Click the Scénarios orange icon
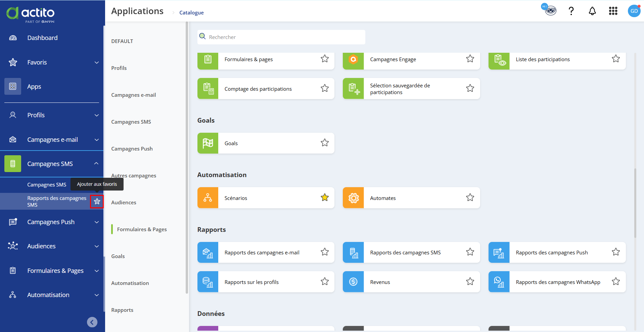The image size is (644, 332). click(x=208, y=198)
